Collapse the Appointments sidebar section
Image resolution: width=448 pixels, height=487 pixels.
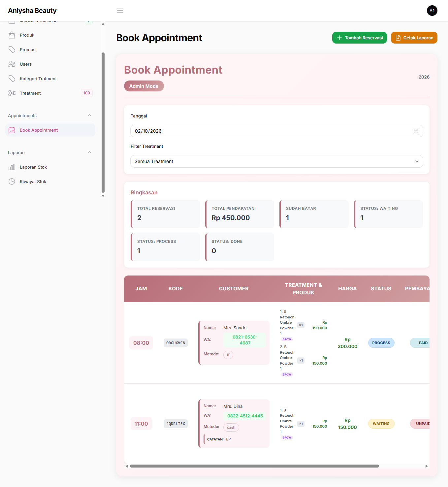89,115
